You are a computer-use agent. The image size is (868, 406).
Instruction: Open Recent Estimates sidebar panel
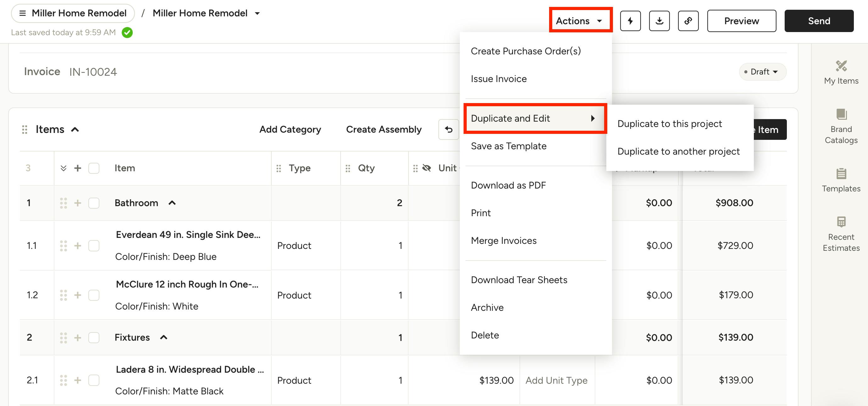click(841, 234)
